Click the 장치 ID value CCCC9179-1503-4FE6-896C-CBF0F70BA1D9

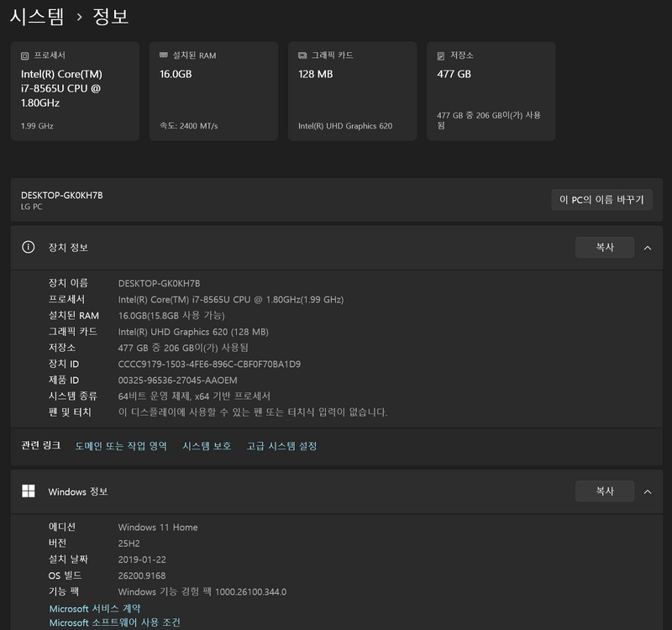(209, 364)
